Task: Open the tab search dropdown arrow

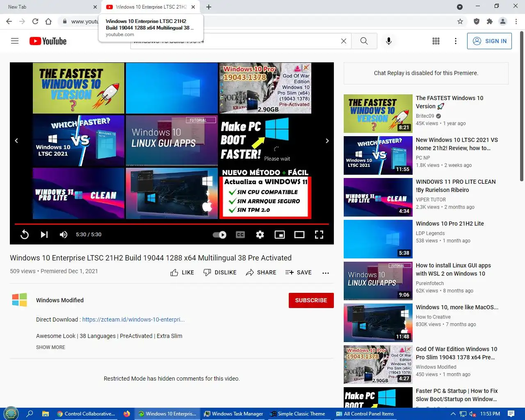Action: pyautogui.click(x=460, y=7)
